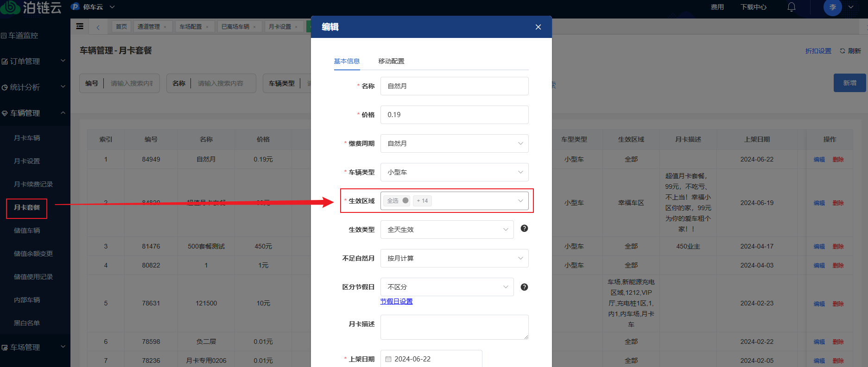Remove the 全选 tag in 生效区域
This screenshot has width=868, height=367.
405,200
